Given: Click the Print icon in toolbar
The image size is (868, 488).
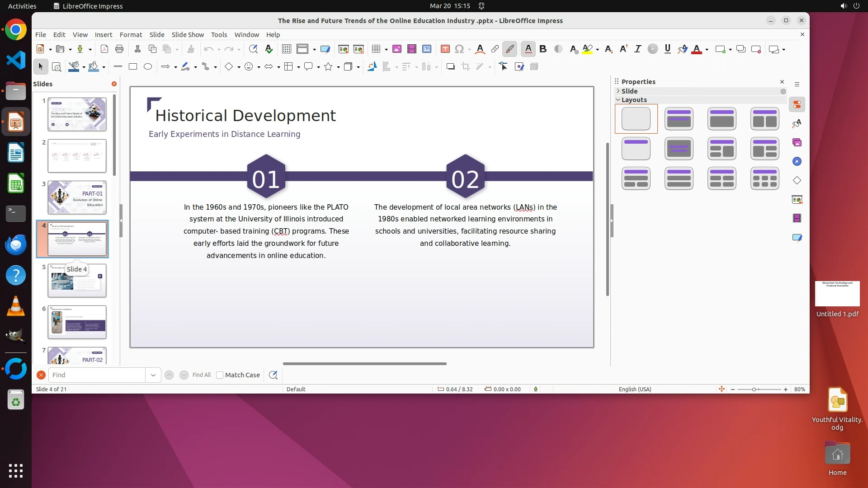Looking at the screenshot, I should point(119,49).
